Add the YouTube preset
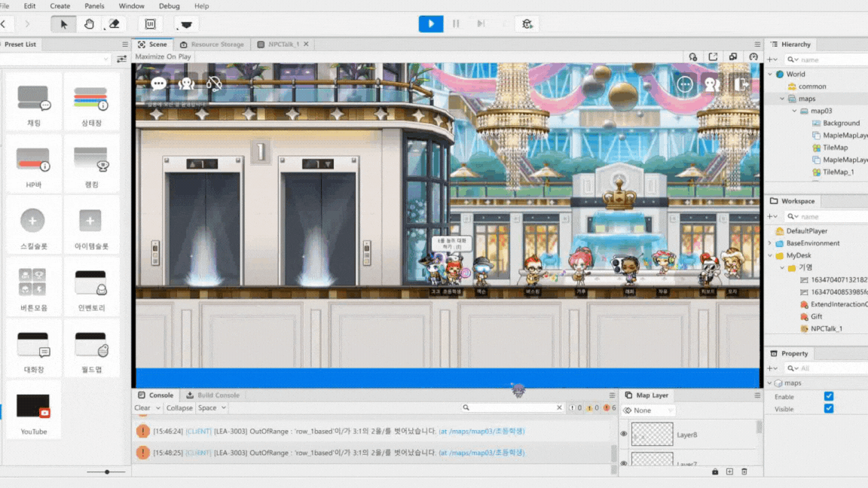 click(x=33, y=411)
